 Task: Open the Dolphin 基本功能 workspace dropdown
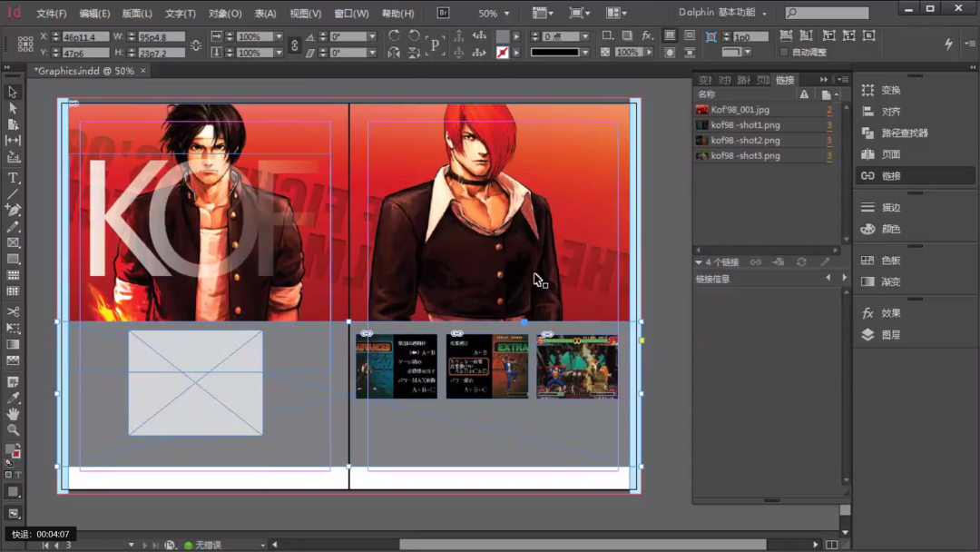coord(722,14)
